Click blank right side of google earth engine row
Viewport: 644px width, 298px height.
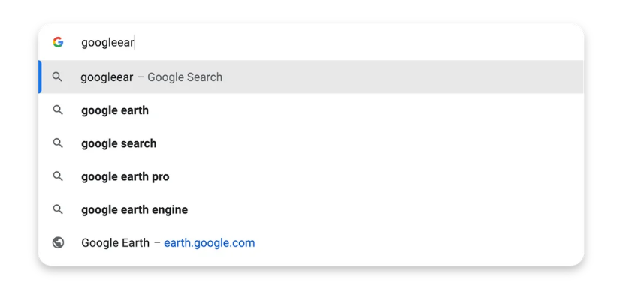(386, 209)
